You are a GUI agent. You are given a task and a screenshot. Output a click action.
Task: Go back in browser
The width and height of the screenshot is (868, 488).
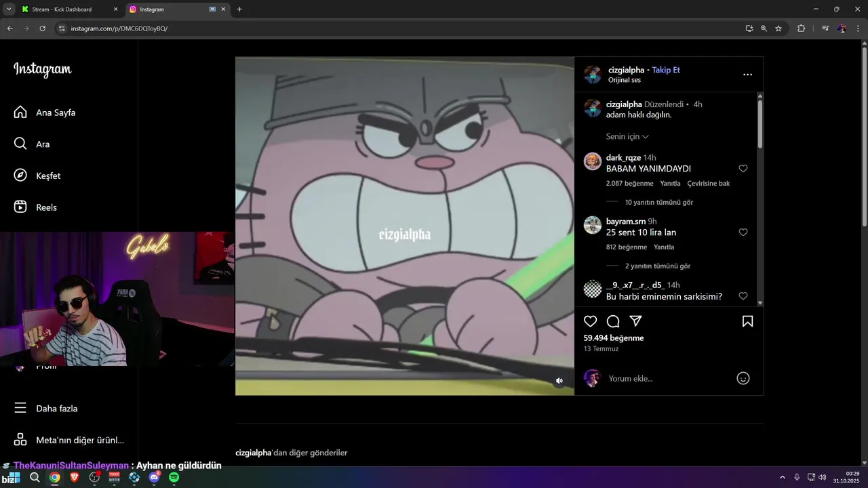tap(9, 28)
